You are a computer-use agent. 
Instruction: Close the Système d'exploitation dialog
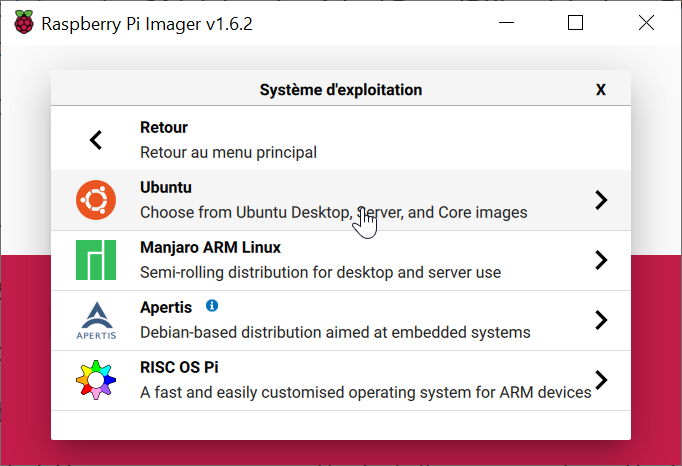click(x=601, y=90)
